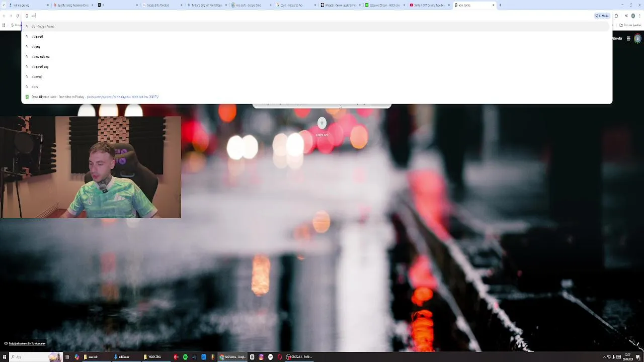Open the Google apps grid
Viewport: 644px width, 362px height.
click(628, 38)
